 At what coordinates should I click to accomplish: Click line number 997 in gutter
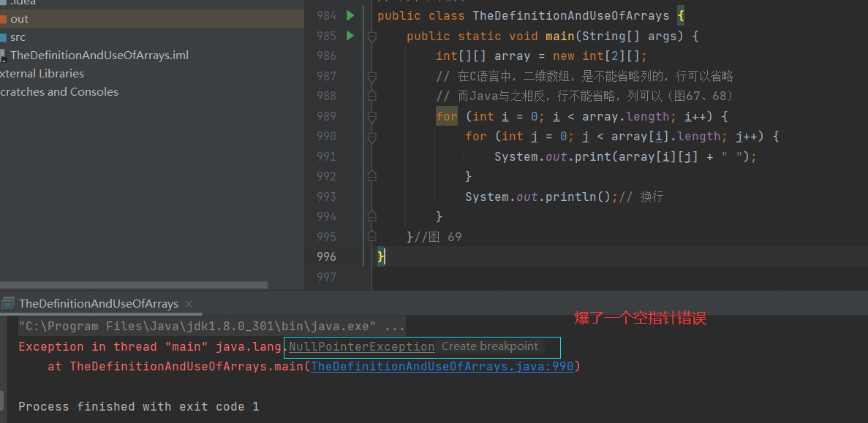coord(326,276)
